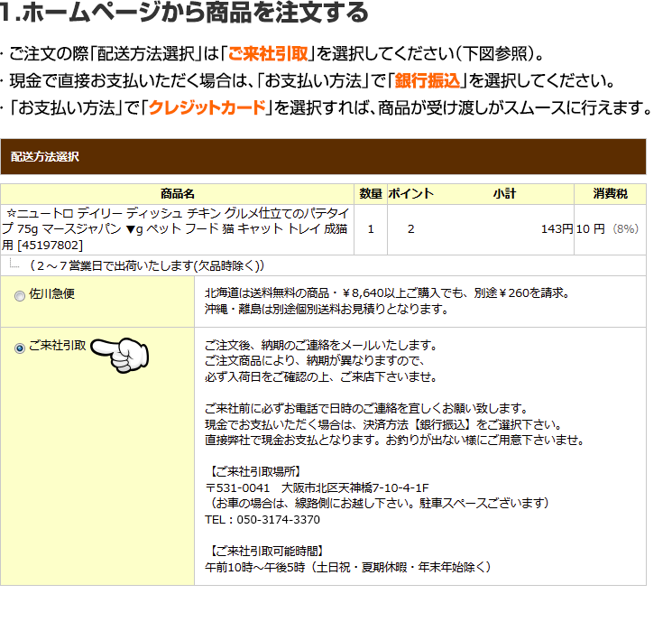Click the 大阪市北区天神橋 pickup address line
The width and height of the screenshot is (672, 631).
318,487
